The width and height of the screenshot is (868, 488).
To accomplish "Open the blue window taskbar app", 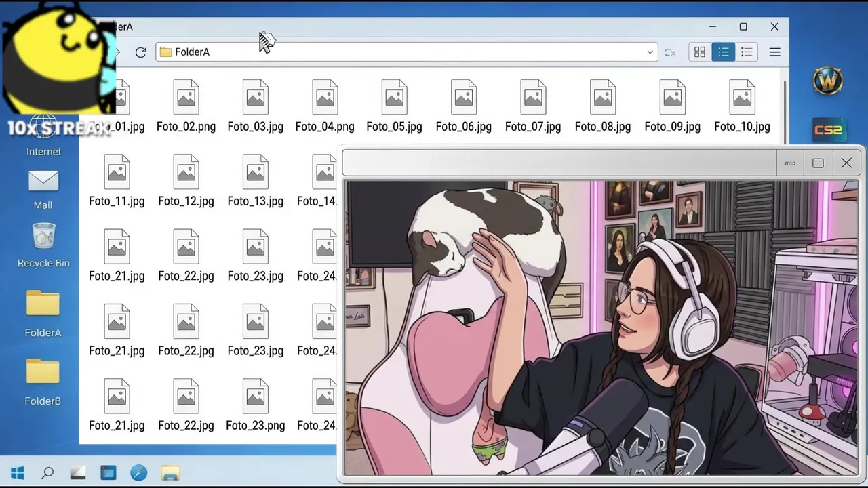I will click(x=108, y=472).
